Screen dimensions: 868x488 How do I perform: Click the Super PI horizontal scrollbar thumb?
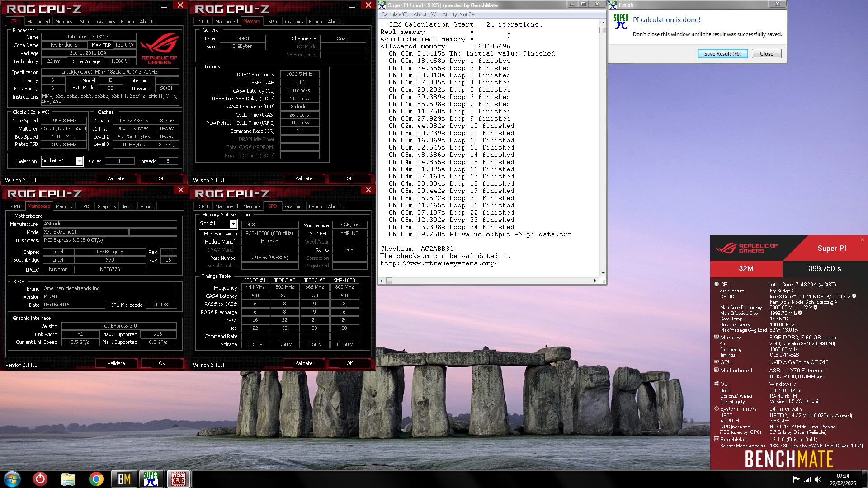pyautogui.click(x=389, y=281)
